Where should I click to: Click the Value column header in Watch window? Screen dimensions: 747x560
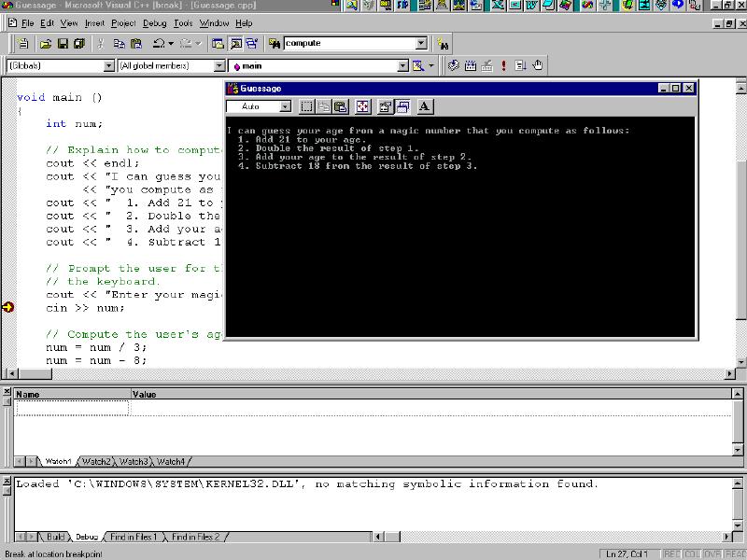click(431, 394)
